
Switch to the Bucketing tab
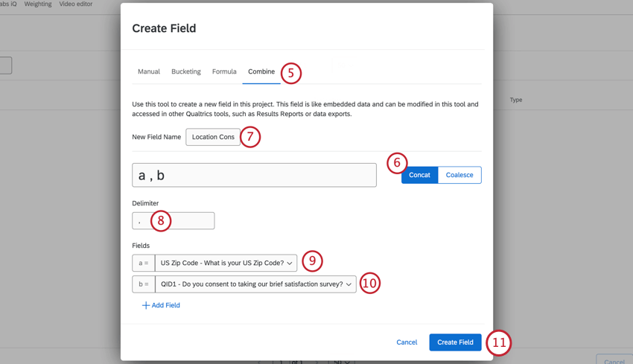(x=186, y=72)
